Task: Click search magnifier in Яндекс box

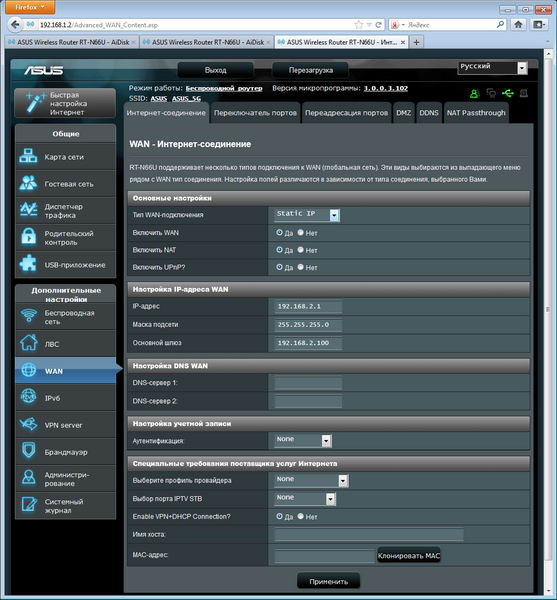Action: 500,25
